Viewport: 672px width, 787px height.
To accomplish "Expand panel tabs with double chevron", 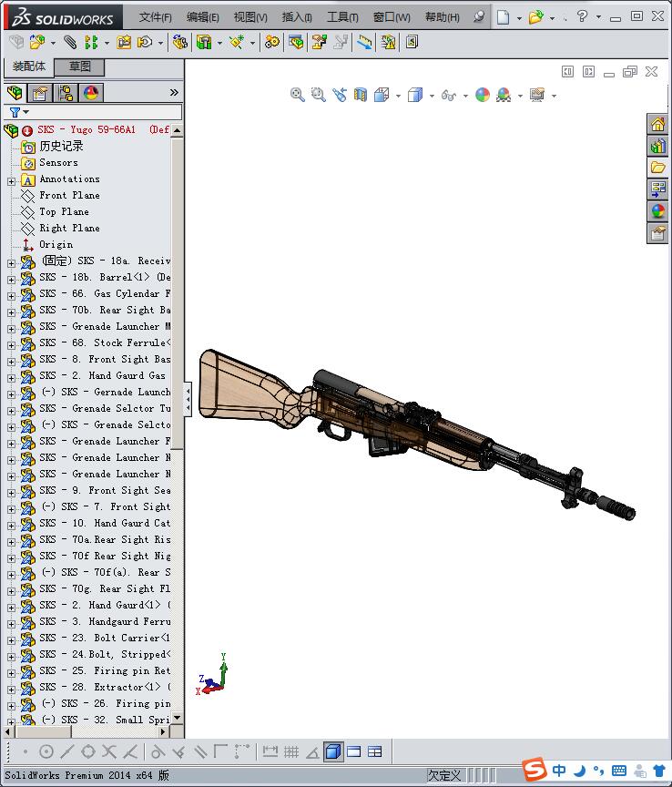I will (174, 92).
